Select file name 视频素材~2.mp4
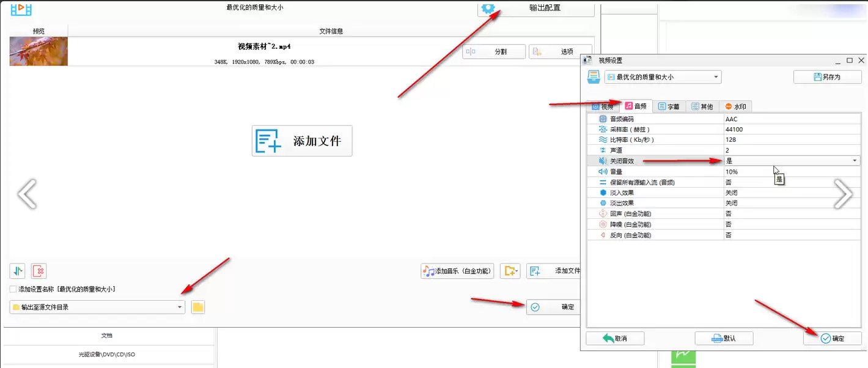The height and width of the screenshot is (368, 868). point(264,46)
